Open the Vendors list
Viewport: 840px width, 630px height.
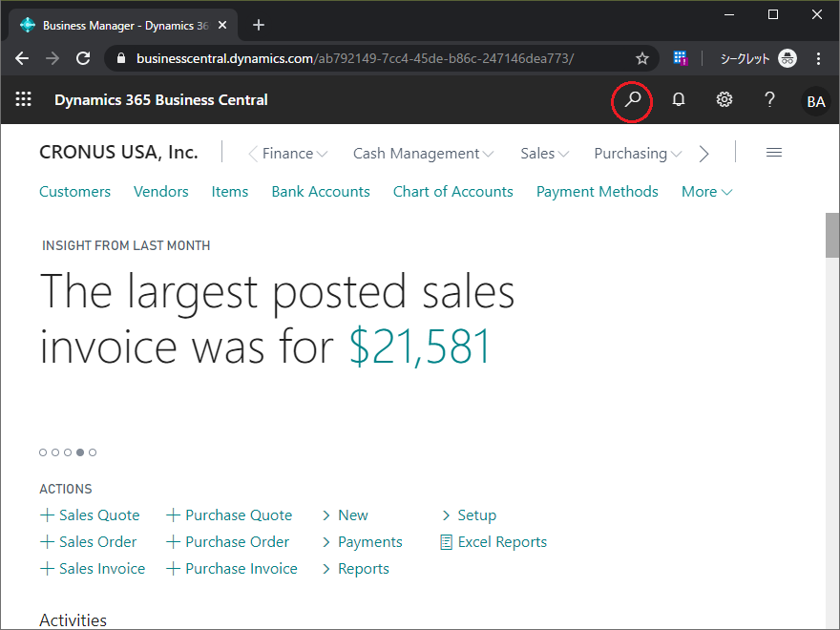tap(160, 192)
